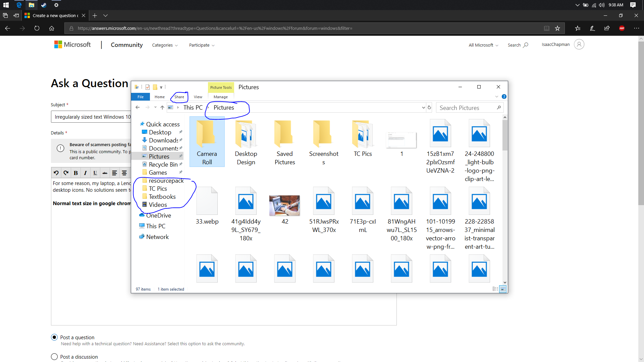644x362 pixels.
Task: Select the Camera Roll folder
Action: click(x=207, y=142)
